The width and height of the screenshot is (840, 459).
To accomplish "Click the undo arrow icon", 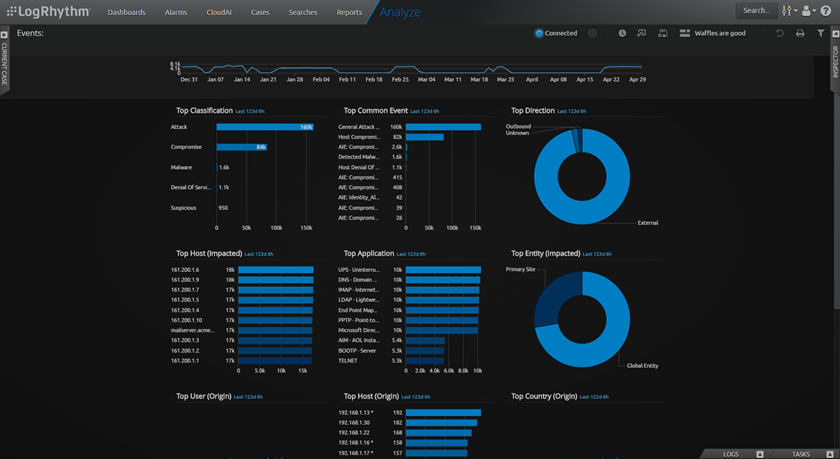I will tap(780, 33).
